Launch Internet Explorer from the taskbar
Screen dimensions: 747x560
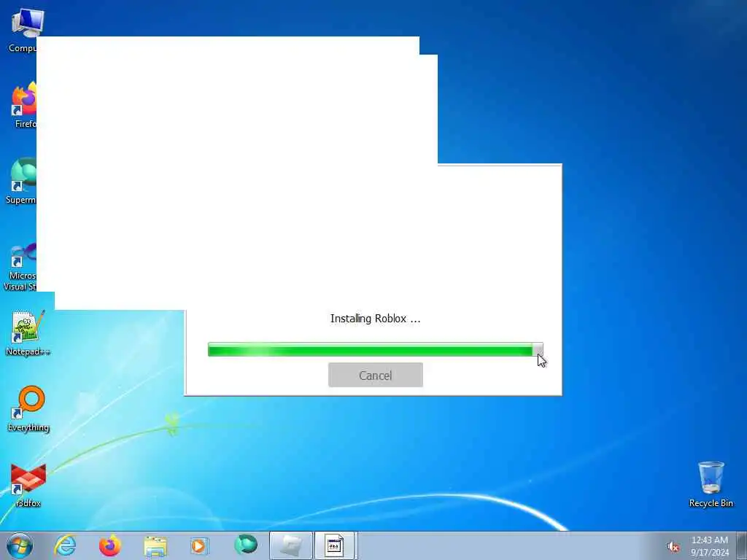click(x=65, y=545)
